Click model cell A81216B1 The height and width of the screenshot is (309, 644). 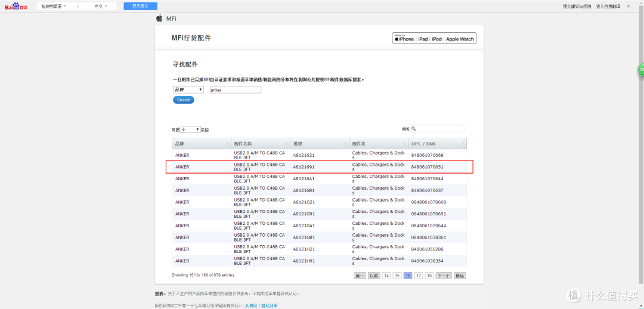[x=304, y=190]
